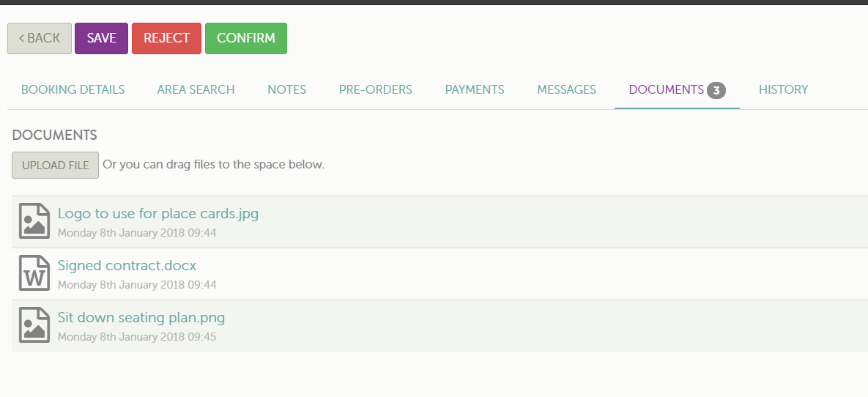View the Messages tab
This screenshot has width=868, height=397.
[566, 89]
